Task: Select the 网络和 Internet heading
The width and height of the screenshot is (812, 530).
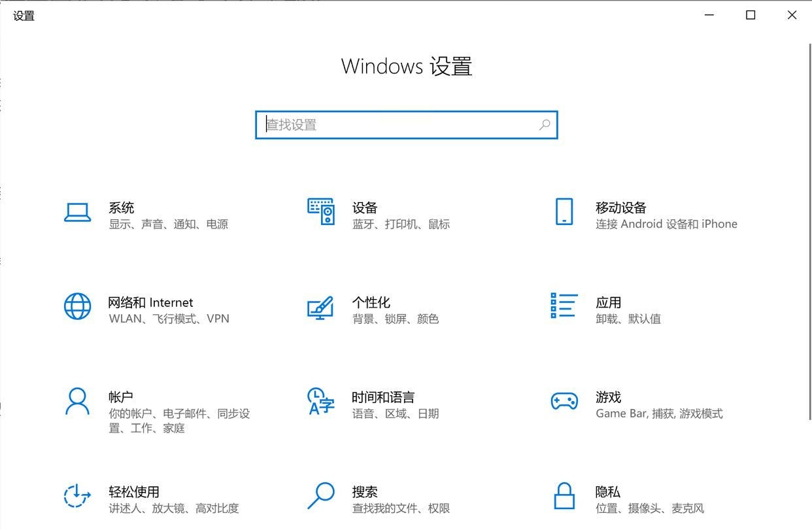Action: tap(150, 302)
